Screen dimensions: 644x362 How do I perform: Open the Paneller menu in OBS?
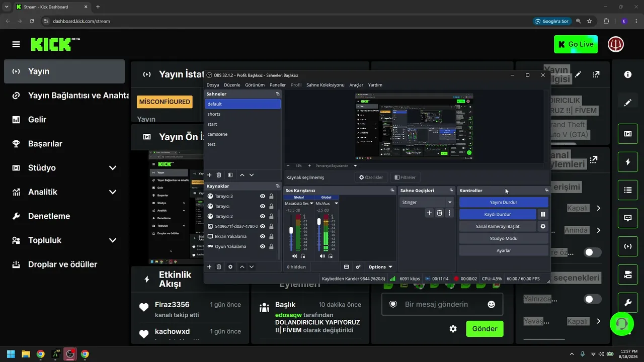[278, 85]
